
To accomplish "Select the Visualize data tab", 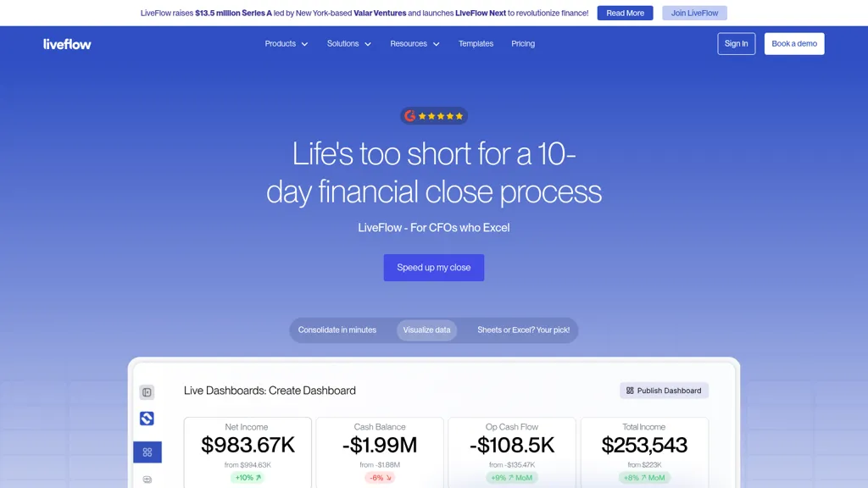I will [x=427, y=330].
